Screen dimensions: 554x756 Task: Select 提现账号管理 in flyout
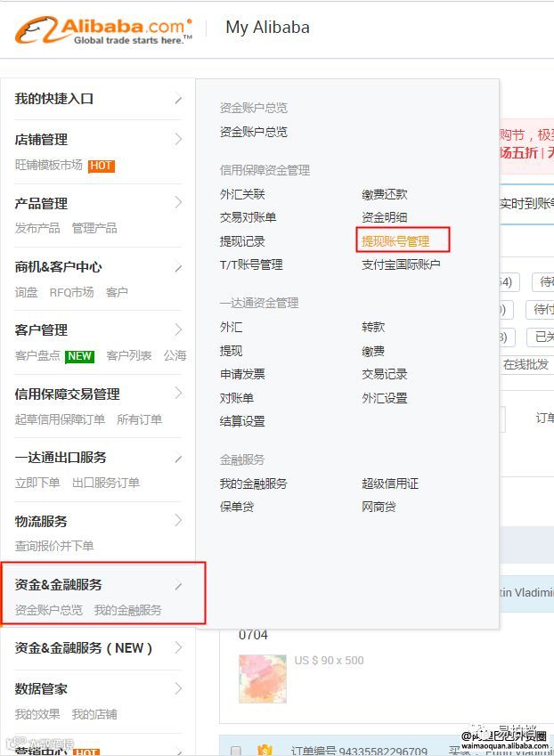(395, 241)
